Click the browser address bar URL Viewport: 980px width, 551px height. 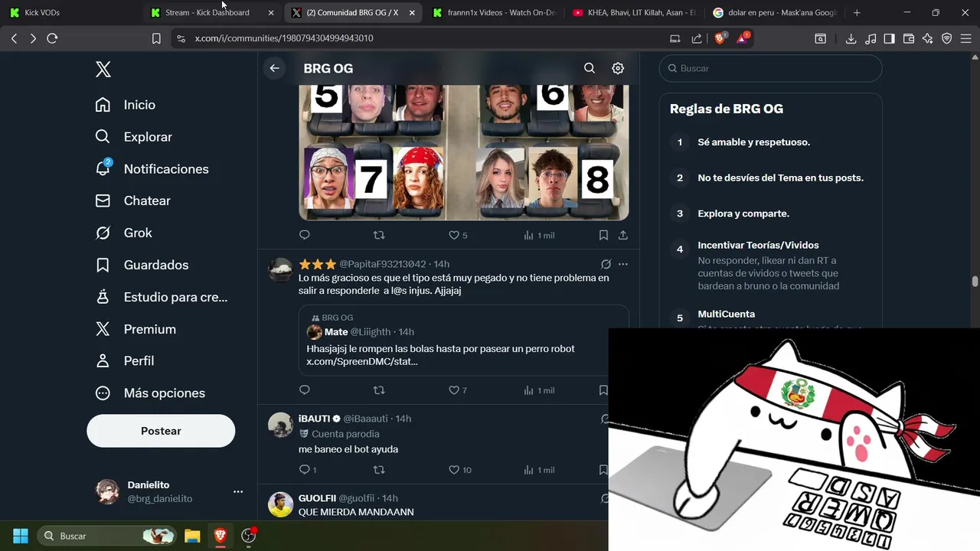pos(284,38)
